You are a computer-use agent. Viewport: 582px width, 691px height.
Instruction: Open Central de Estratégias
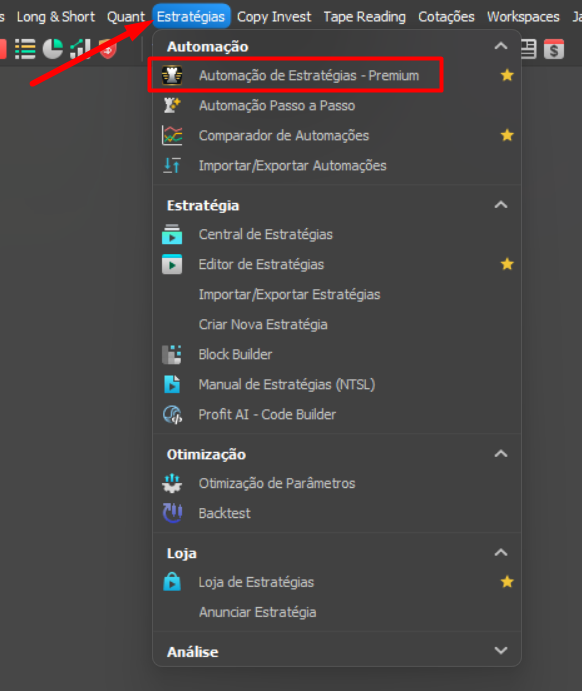pos(266,234)
